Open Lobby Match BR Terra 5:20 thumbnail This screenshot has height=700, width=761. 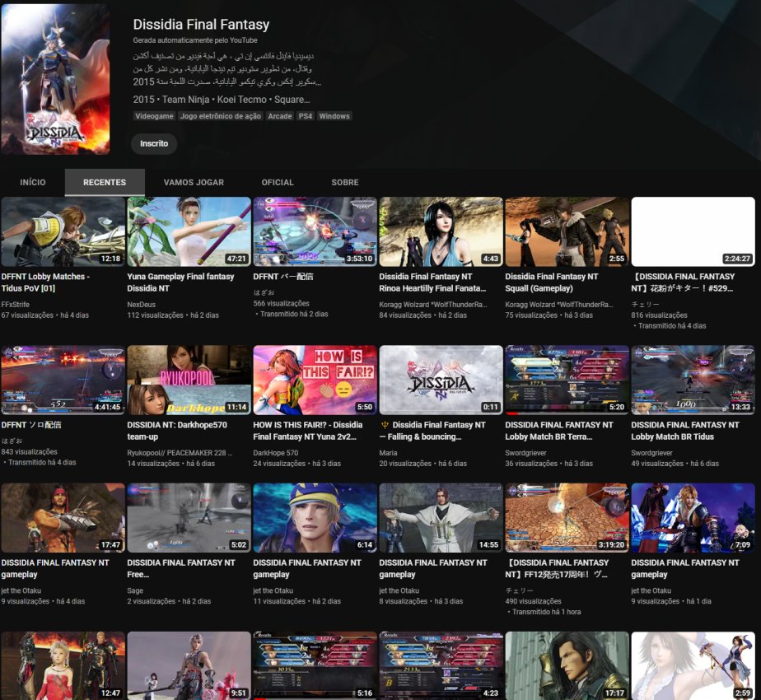click(x=567, y=380)
